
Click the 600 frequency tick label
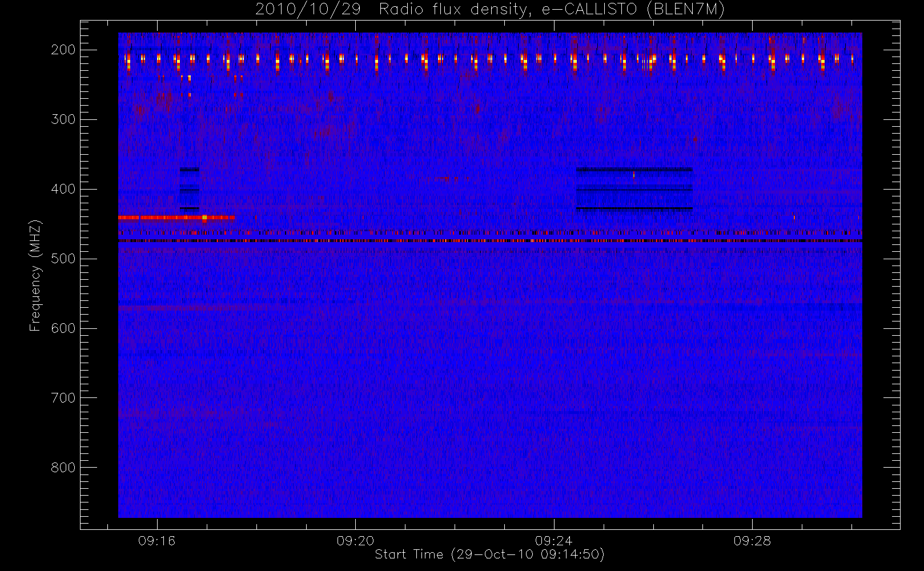(x=63, y=328)
